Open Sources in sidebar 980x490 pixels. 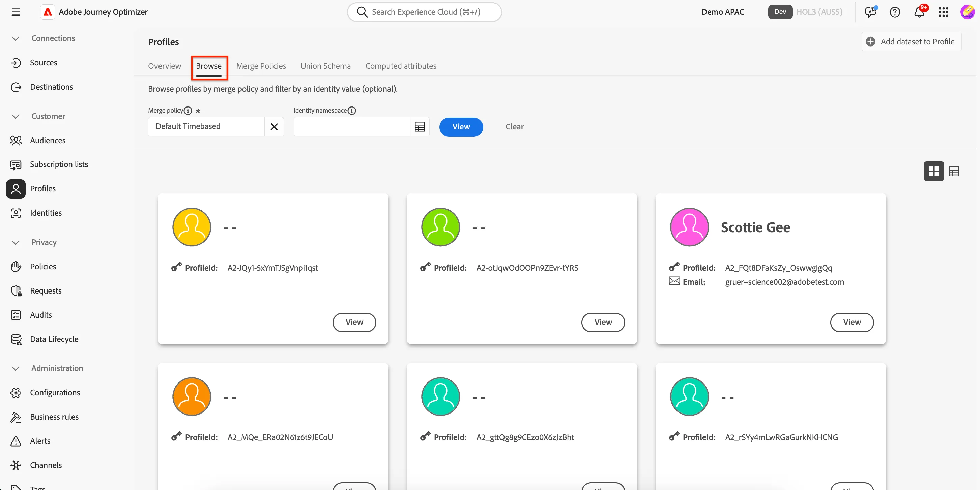[44, 62]
